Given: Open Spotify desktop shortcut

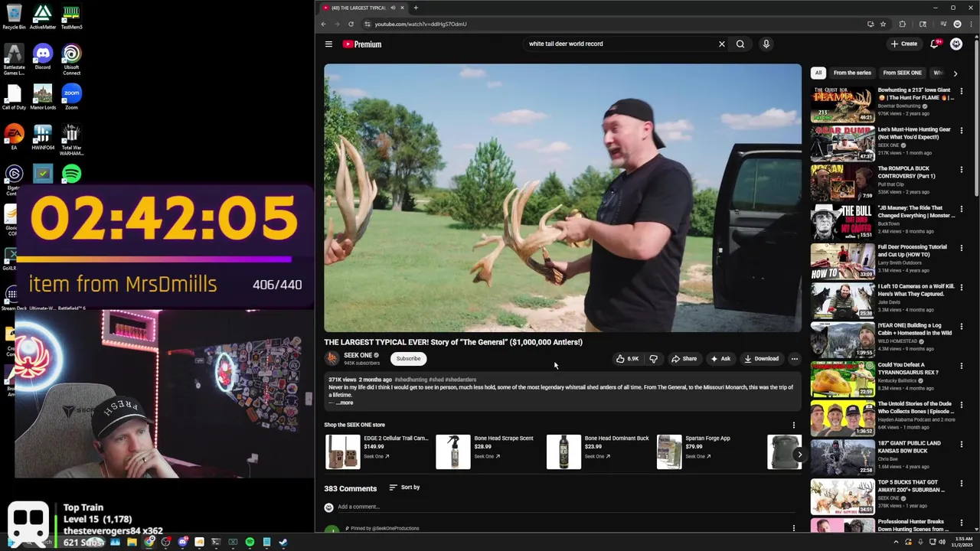Looking at the screenshot, I should pyautogui.click(x=71, y=174).
